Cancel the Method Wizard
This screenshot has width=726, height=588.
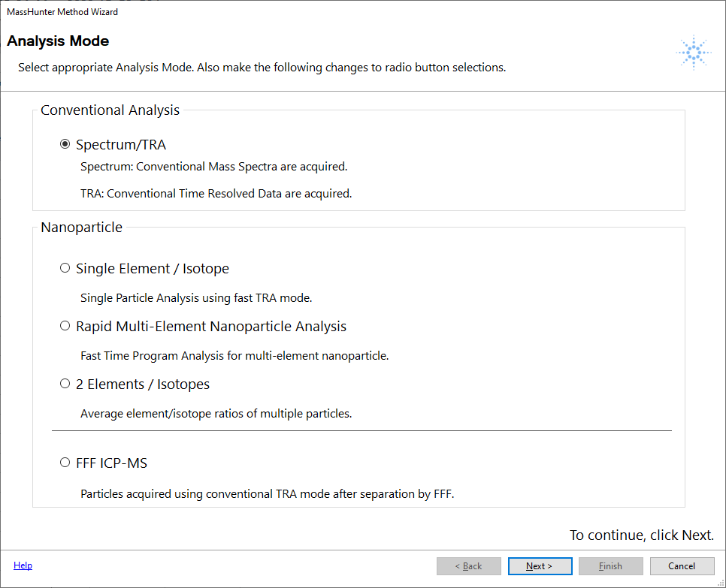(x=682, y=565)
